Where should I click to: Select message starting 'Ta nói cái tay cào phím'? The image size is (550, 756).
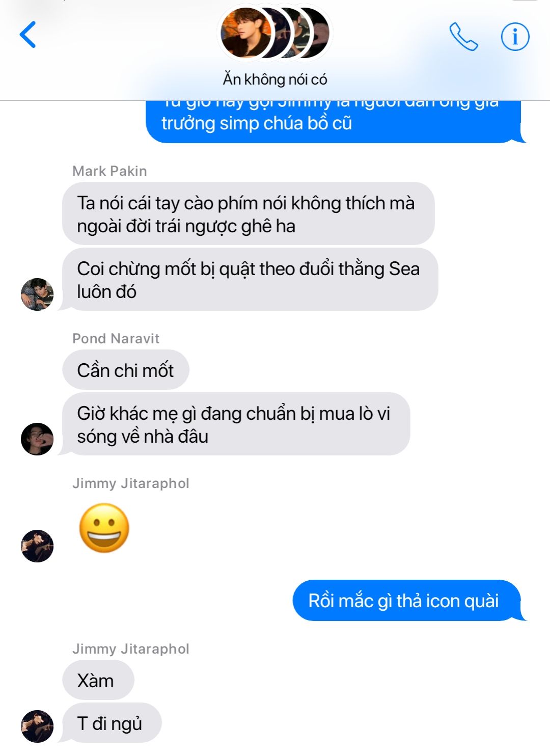[249, 214]
